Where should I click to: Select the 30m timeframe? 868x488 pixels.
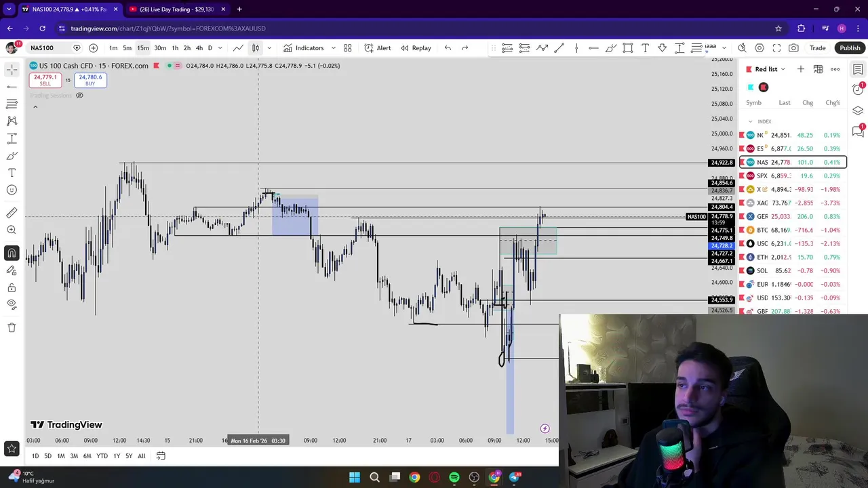(x=160, y=48)
